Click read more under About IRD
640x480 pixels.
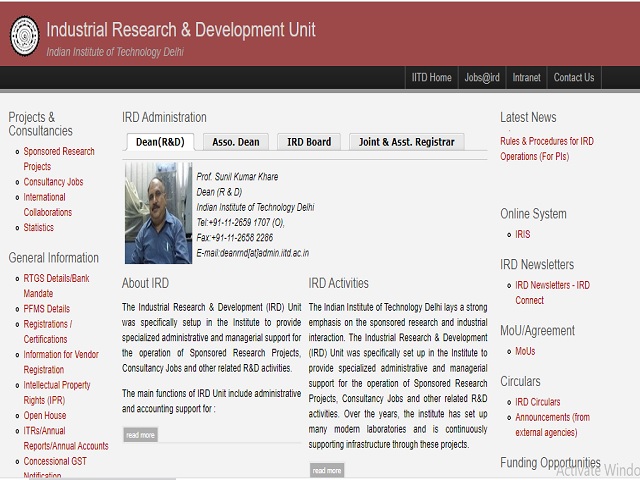click(140, 435)
